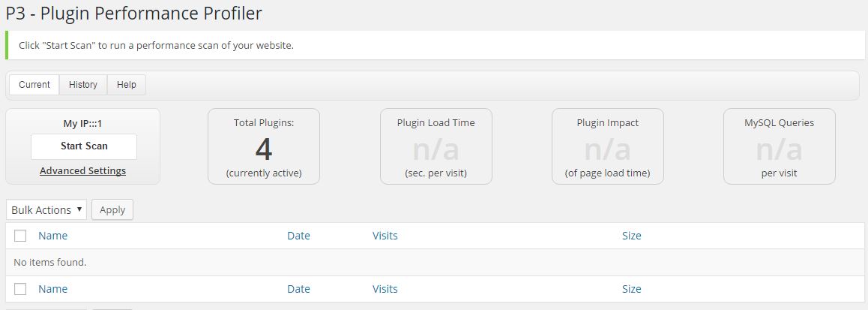Toggle the select-all checkbox in table header

[20, 236]
